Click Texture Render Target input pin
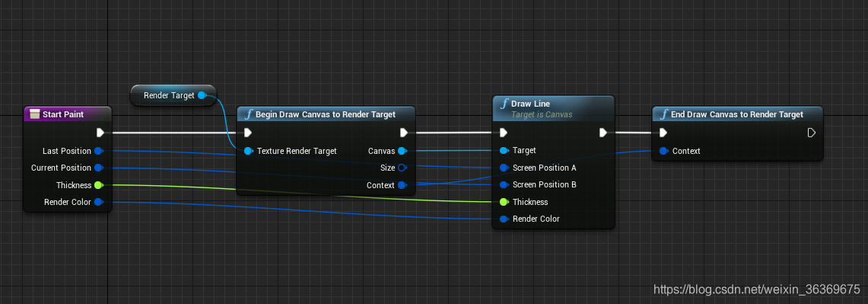The image size is (868, 304). pos(248,151)
